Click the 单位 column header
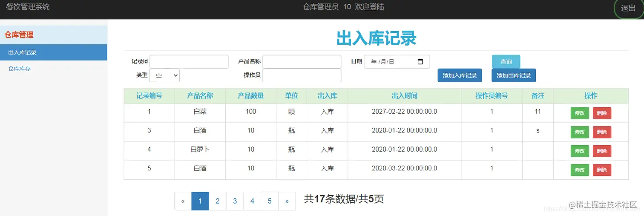Image resolution: width=644 pixels, height=216 pixels. point(291,96)
